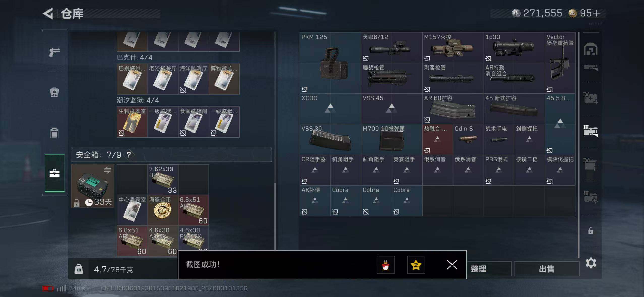This screenshot has height=297, width=644.
Task: Open the level IV medical container tab
Action: (x=591, y=98)
